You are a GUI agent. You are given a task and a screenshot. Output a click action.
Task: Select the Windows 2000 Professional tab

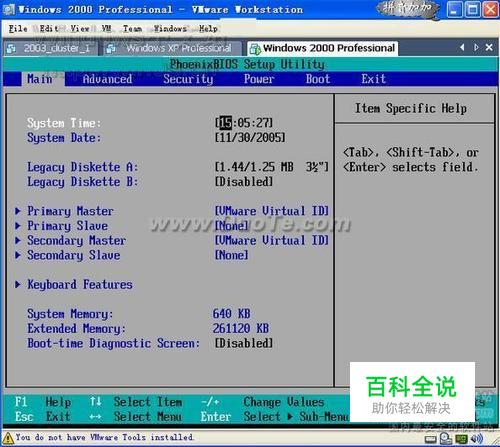(x=323, y=49)
